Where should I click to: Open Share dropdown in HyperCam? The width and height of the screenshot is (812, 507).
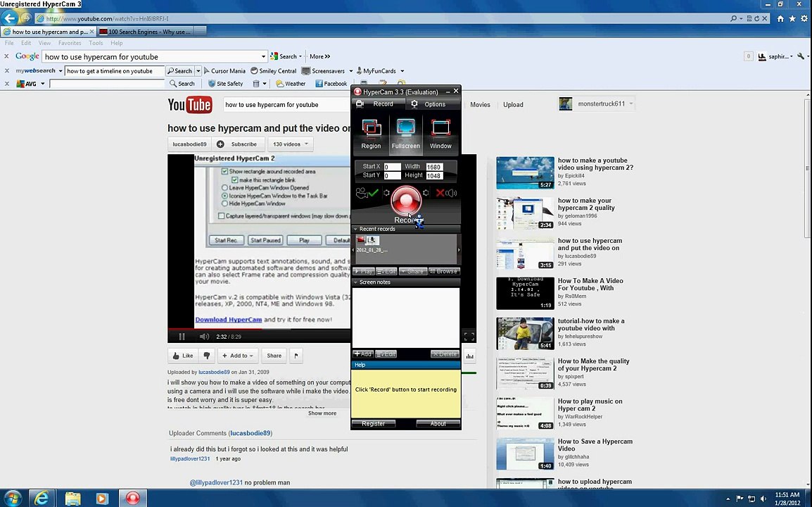(413, 271)
